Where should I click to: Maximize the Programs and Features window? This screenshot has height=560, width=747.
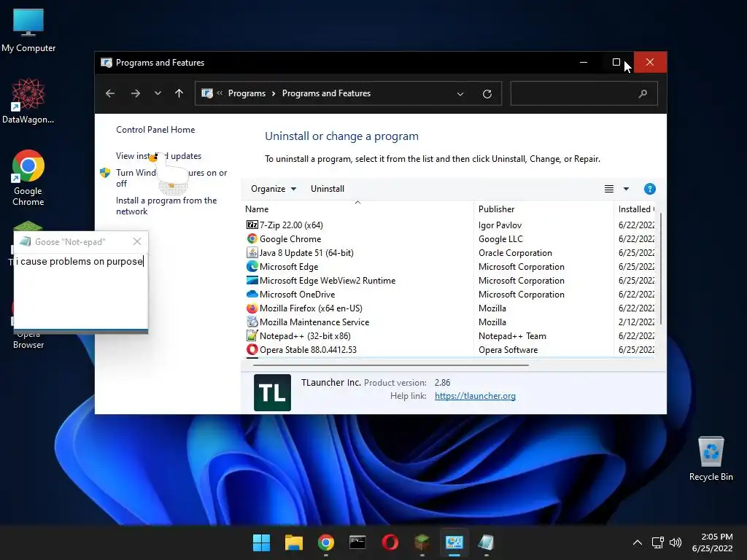pyautogui.click(x=616, y=62)
